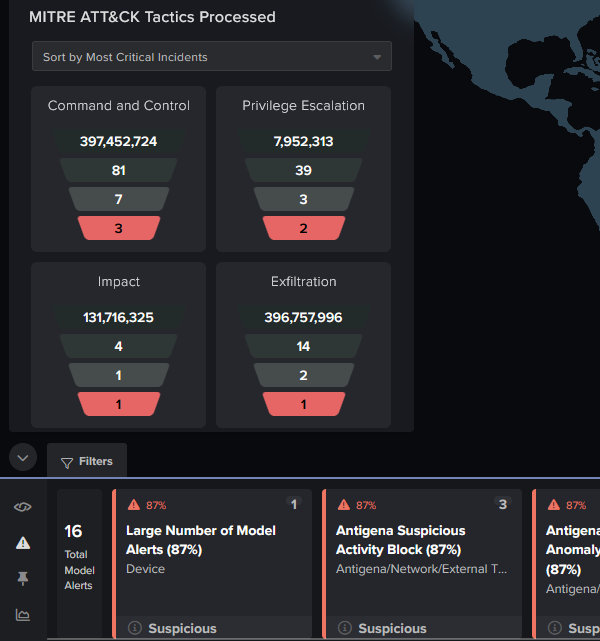Select the Command and Control tactic title
The width and height of the screenshot is (600, 641).
(119, 105)
